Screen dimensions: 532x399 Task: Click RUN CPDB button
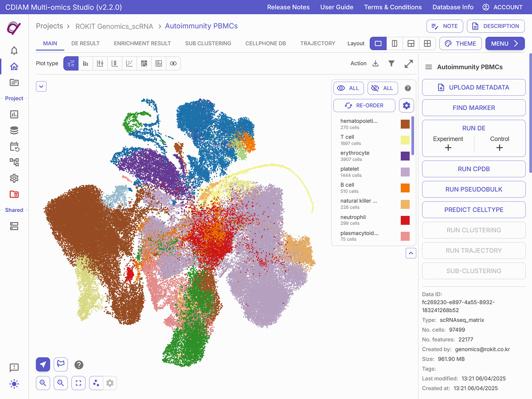tap(474, 169)
